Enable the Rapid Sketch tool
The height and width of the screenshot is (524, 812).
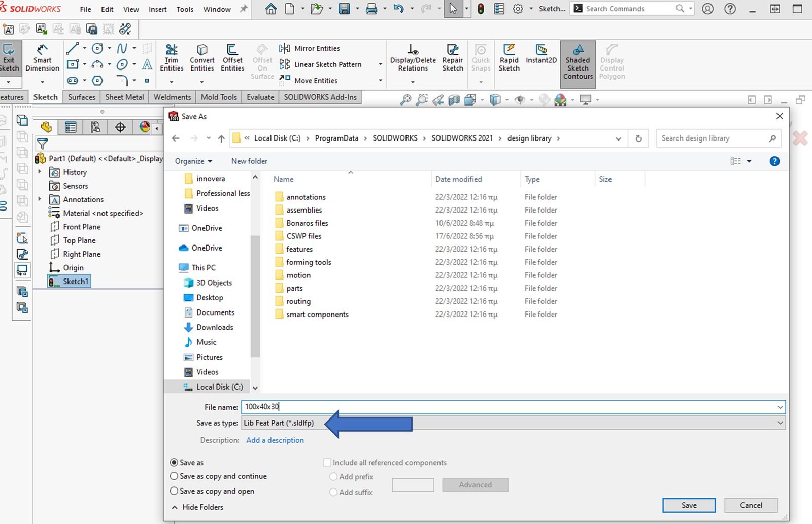tap(509, 57)
